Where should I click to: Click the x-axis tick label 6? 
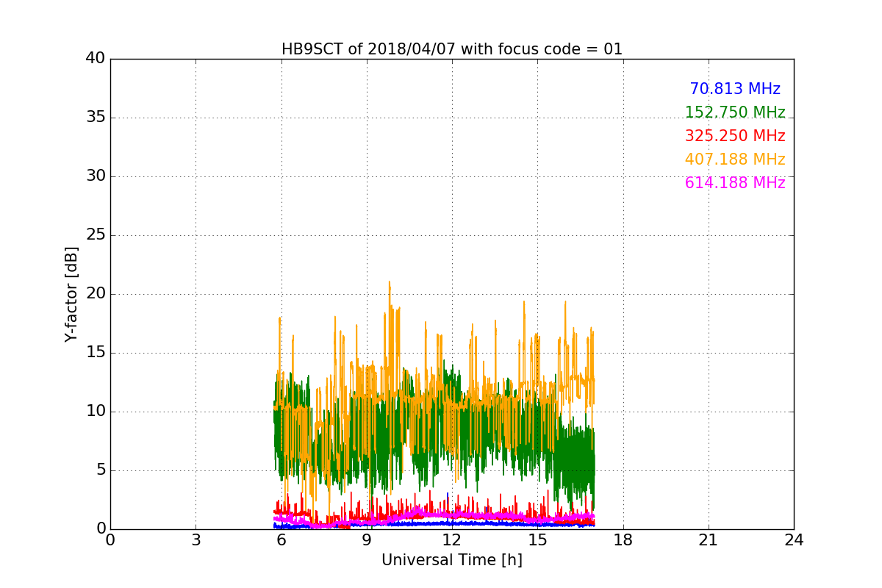click(281, 540)
